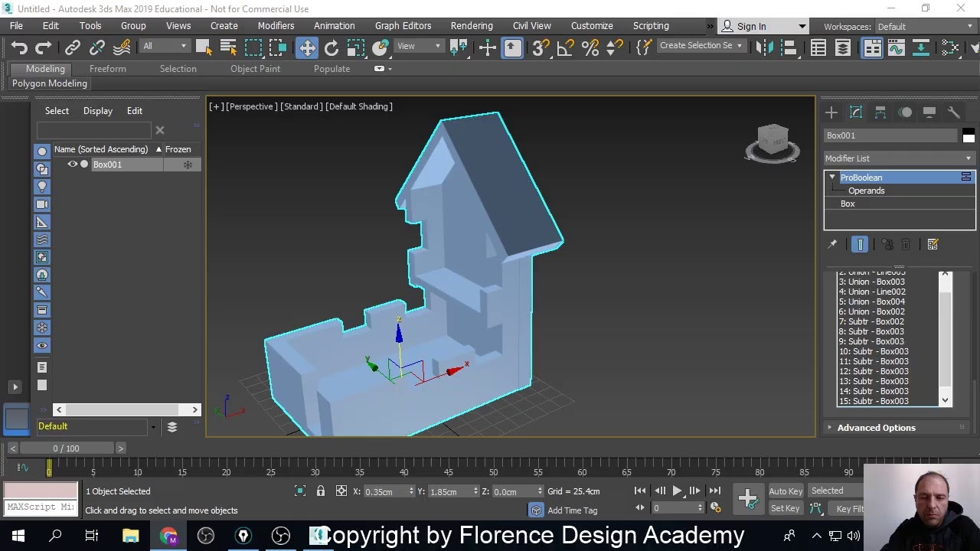Open the Modify panel tab
Image resolution: width=980 pixels, height=551 pixels.
[856, 112]
